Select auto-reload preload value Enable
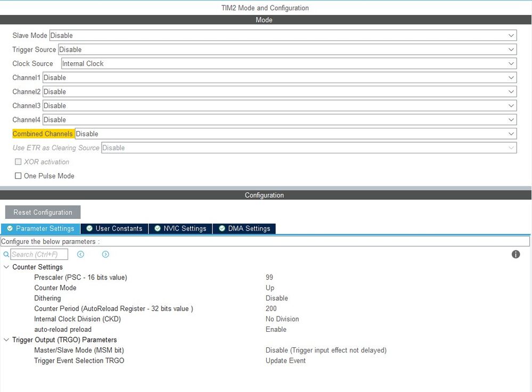The width and height of the screenshot is (532, 392). coord(276,329)
